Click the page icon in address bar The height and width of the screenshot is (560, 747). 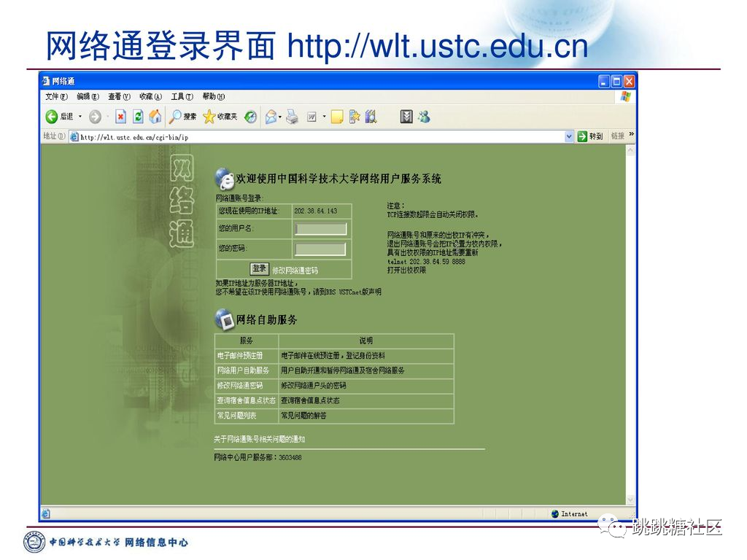click(74, 137)
